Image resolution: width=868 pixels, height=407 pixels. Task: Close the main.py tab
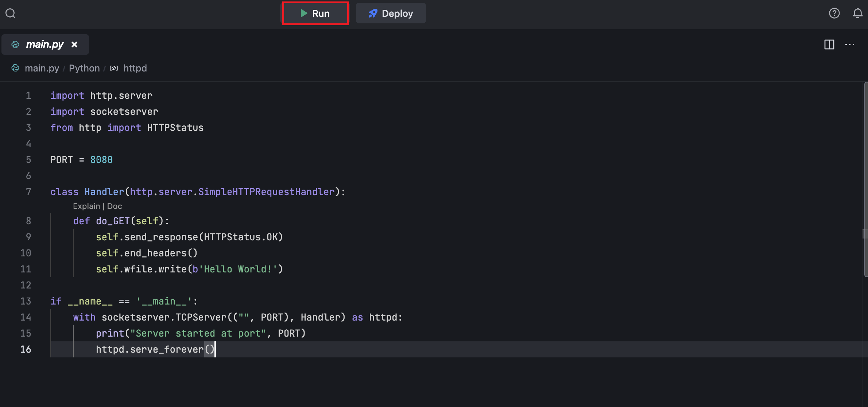coord(74,44)
